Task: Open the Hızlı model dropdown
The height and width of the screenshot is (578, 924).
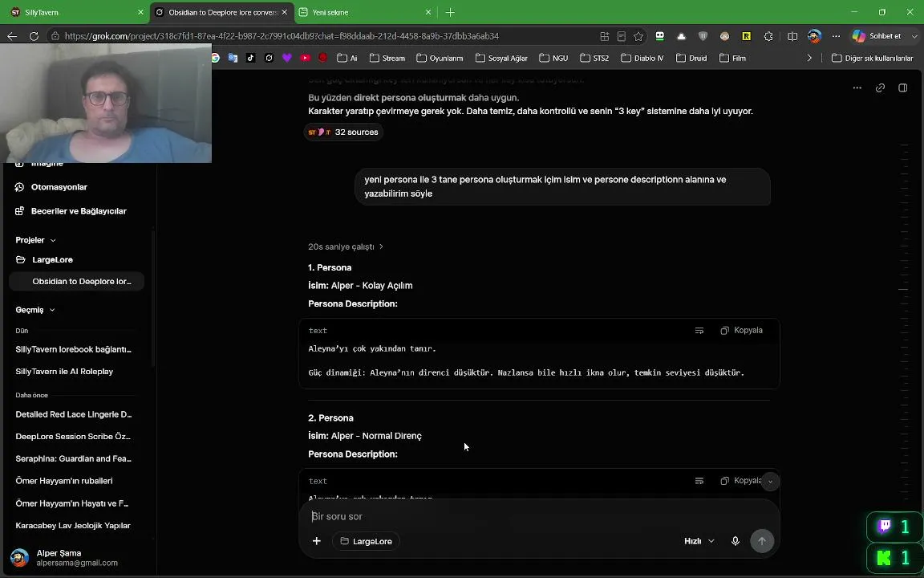Action: (x=699, y=541)
